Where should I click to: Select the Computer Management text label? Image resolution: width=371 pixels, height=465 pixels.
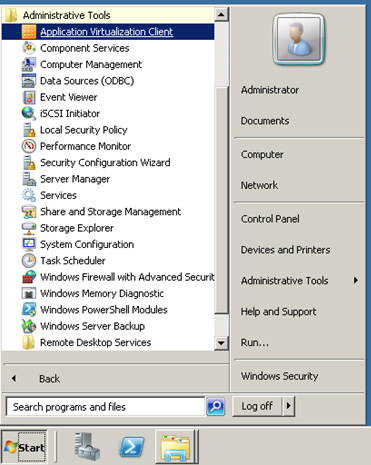pyautogui.click(x=91, y=65)
